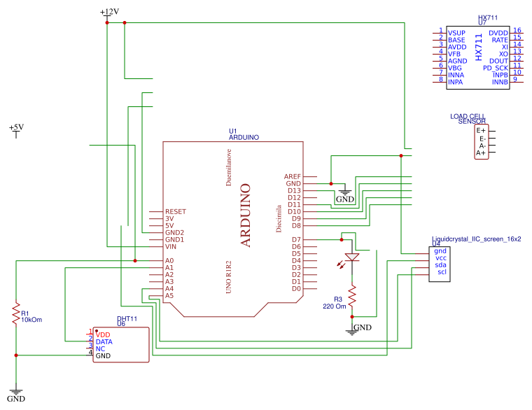Click the DHT11 'DATA' pin label
Screen dimensions: 532x410
tap(104, 342)
